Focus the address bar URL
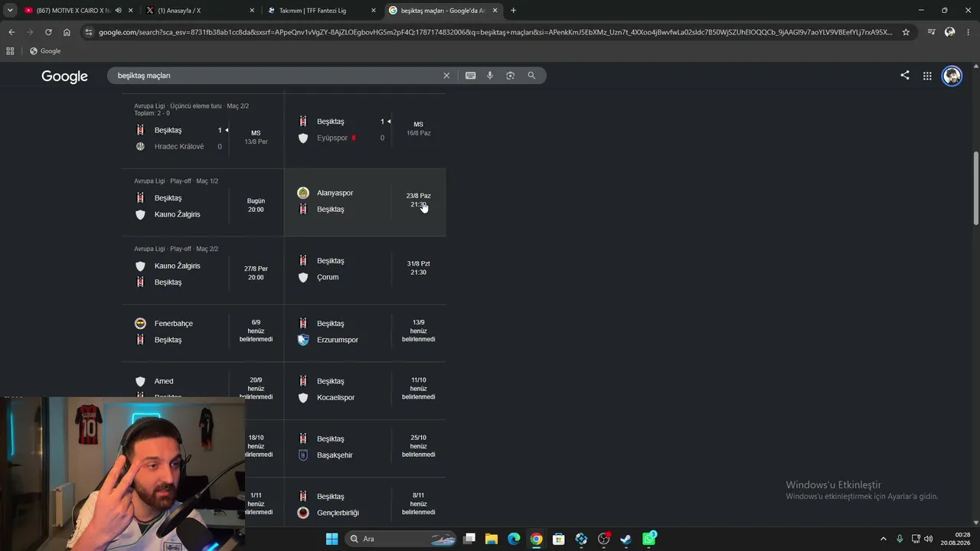Screen dimensions: 980x551 [495, 32]
